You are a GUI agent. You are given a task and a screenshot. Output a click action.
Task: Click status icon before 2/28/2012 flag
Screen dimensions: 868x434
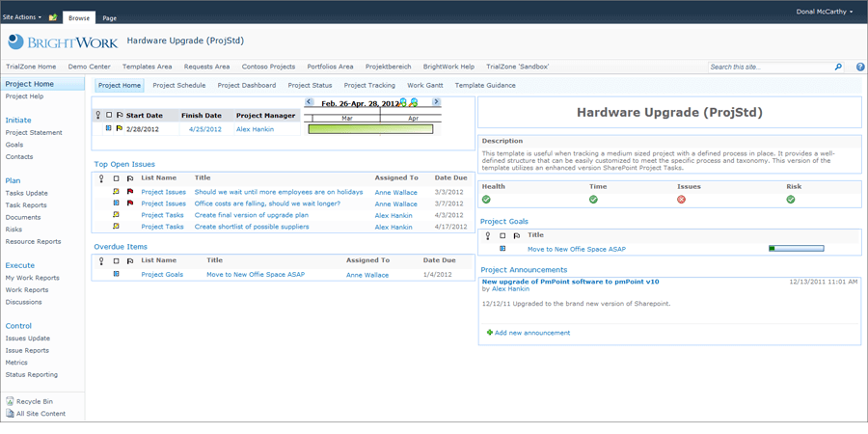coord(108,128)
